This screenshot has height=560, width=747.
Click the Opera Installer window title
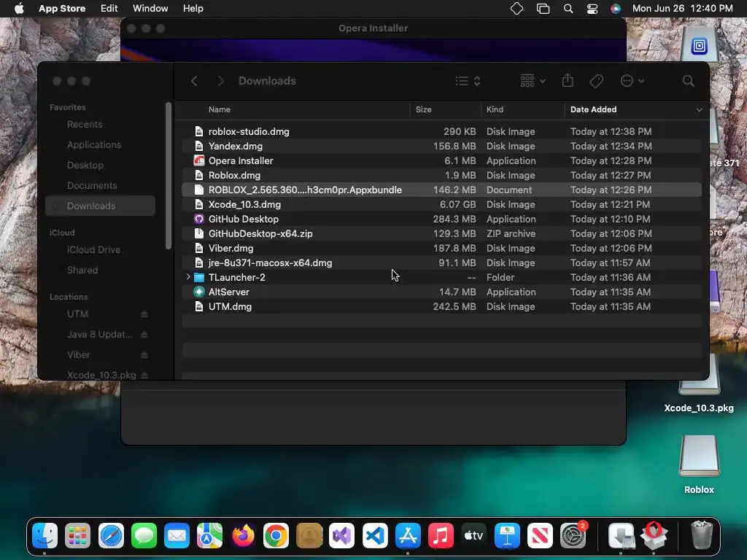[373, 28]
